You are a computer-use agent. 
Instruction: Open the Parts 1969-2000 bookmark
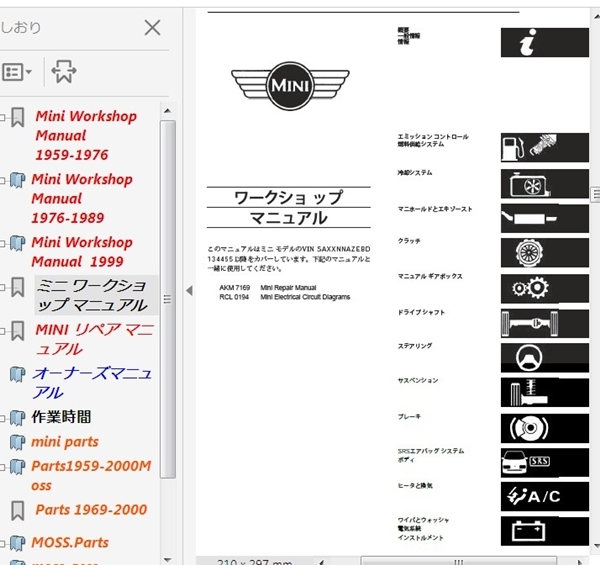click(x=91, y=510)
